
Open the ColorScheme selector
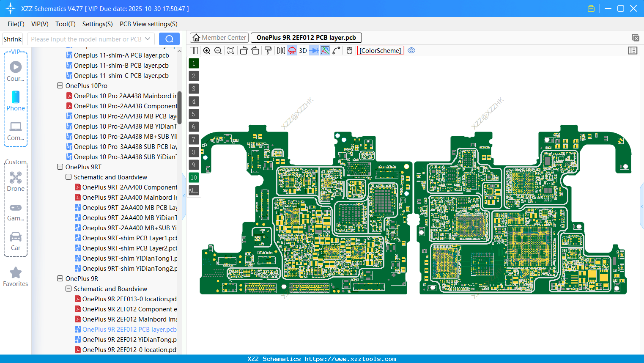(380, 50)
